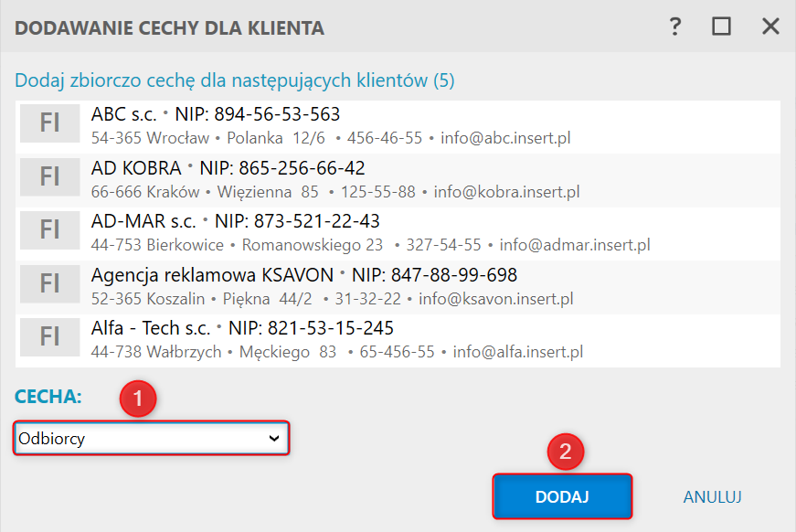Click the FI icon next to ABC s.c.

point(50,124)
